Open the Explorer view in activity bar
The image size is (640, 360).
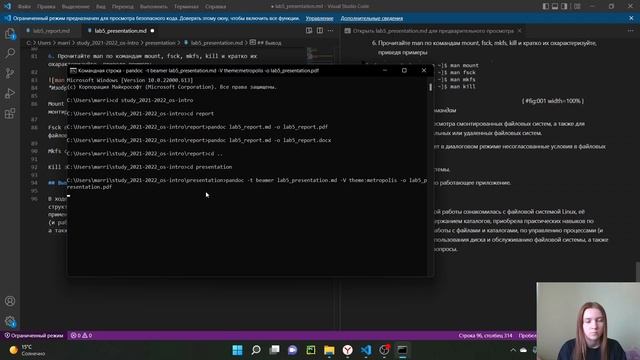[10, 34]
